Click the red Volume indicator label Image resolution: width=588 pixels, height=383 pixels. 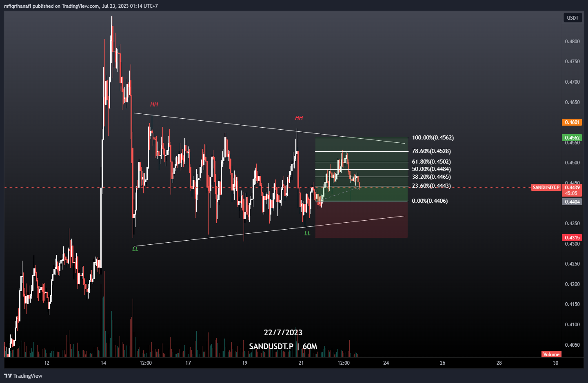click(551, 354)
